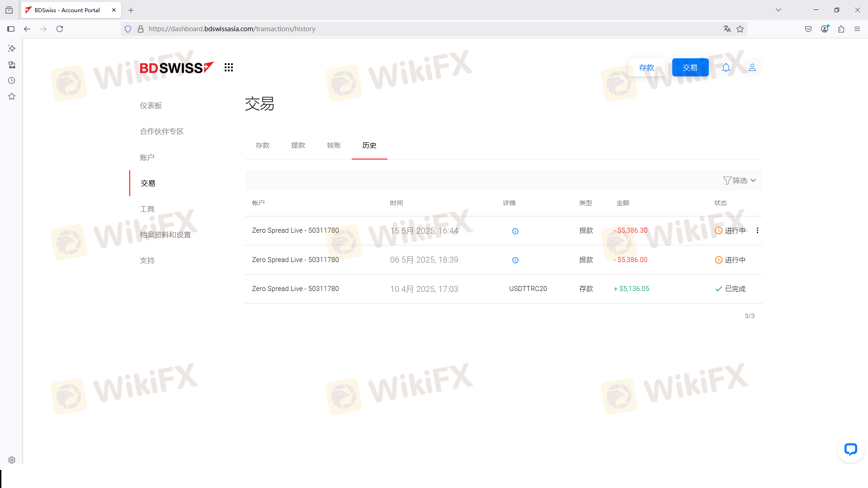Click the browser forward arrow
868x488 pixels.
43,29
